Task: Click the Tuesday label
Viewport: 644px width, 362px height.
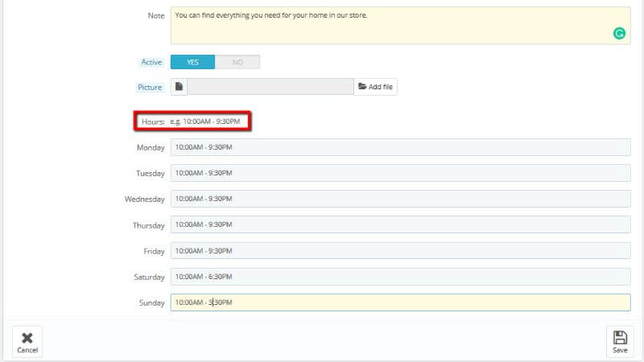Action: pyautogui.click(x=151, y=174)
